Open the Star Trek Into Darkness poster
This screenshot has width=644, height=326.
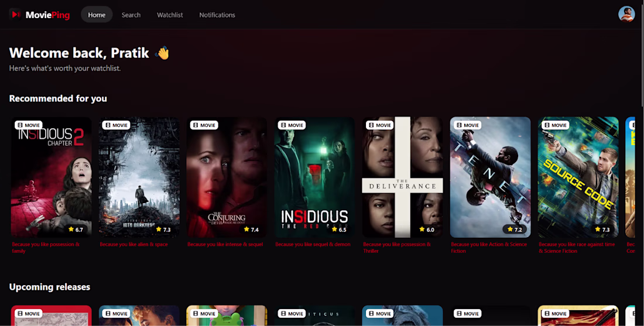click(x=139, y=177)
